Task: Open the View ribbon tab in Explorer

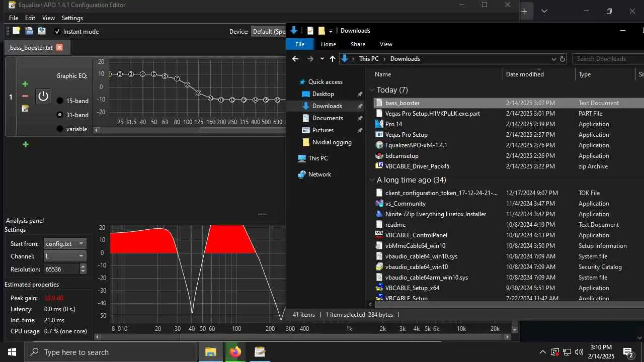Action: pyautogui.click(x=386, y=44)
